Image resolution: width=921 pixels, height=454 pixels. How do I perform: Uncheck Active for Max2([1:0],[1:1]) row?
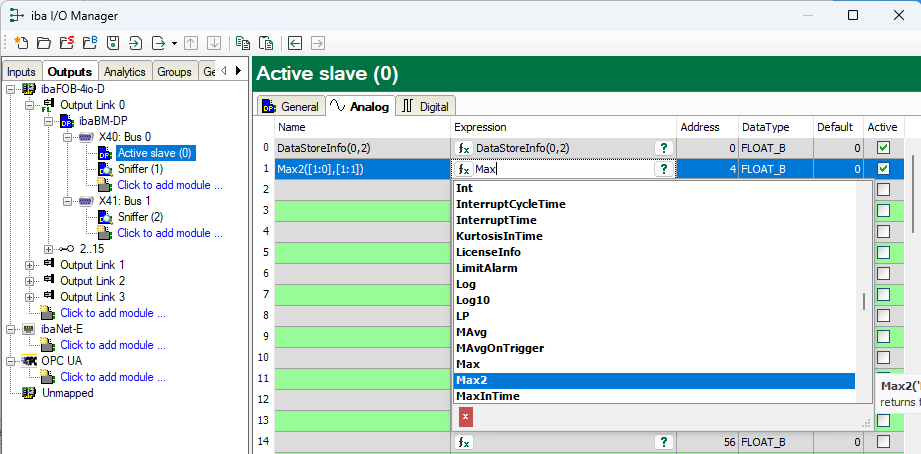click(883, 169)
